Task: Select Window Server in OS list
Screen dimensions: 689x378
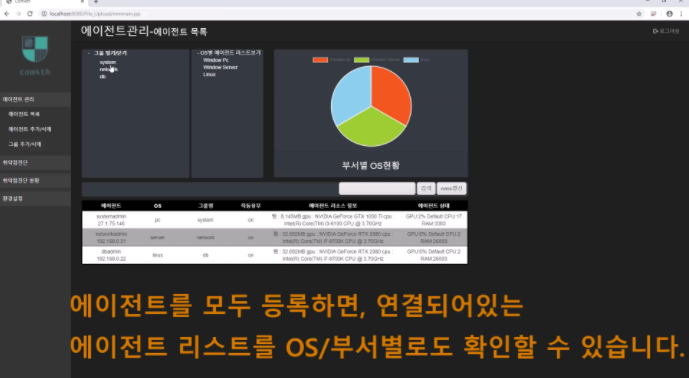Action: click(x=220, y=67)
